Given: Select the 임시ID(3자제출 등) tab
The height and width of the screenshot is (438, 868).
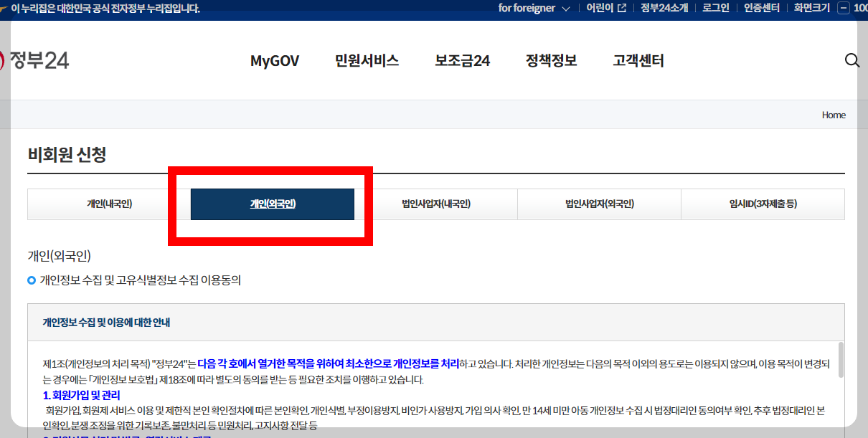Looking at the screenshot, I should (763, 204).
